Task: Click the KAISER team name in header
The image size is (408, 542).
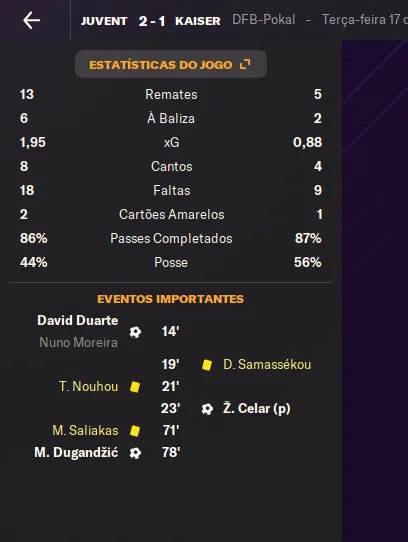Action: tap(198, 21)
